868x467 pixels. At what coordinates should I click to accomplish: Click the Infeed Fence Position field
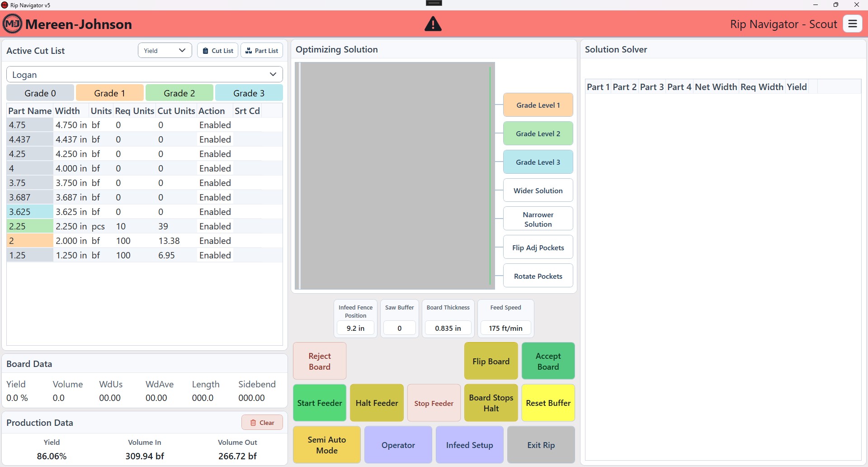click(x=356, y=328)
